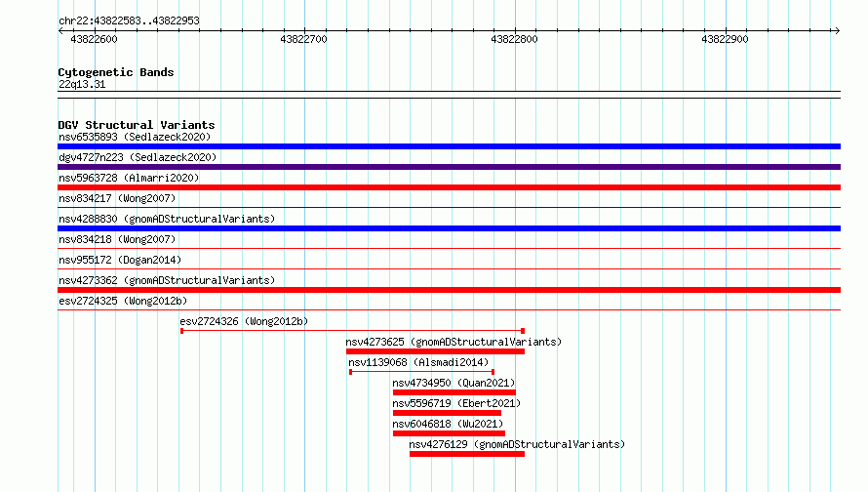Select the red nsv4276129 variant bar
Viewport: 868px width, 492px height.
pyautogui.click(x=467, y=454)
